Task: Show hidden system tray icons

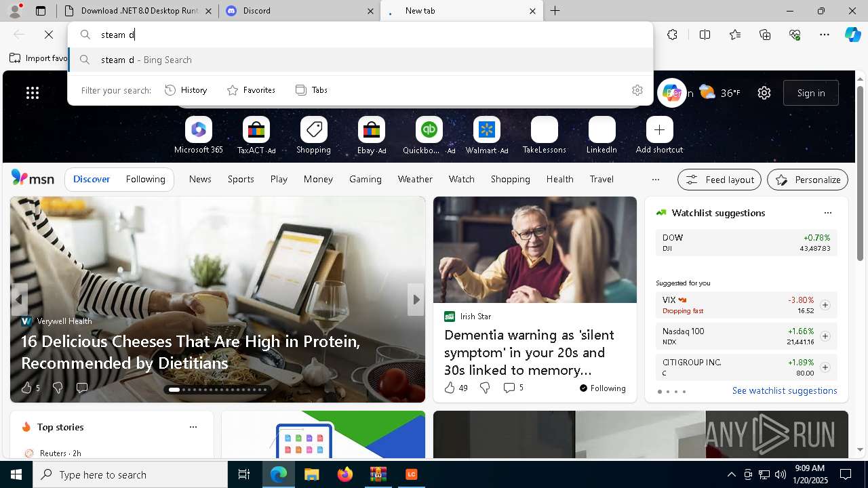Action: click(x=731, y=474)
